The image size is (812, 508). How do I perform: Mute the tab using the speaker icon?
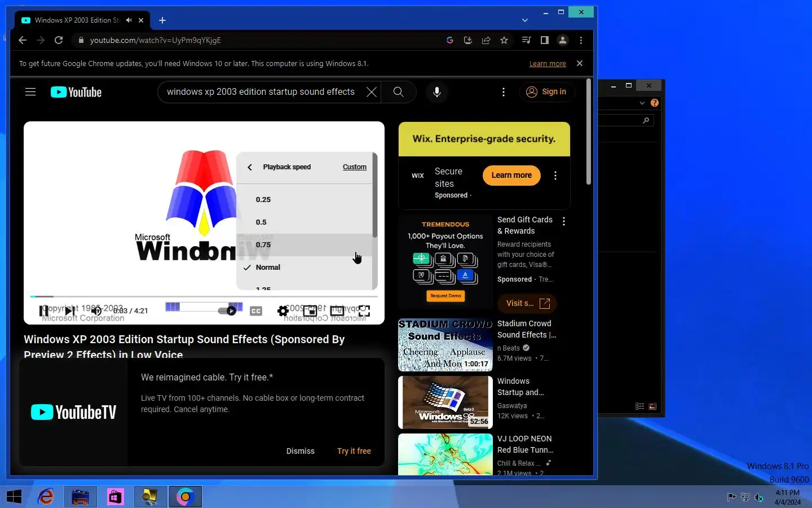[129, 20]
